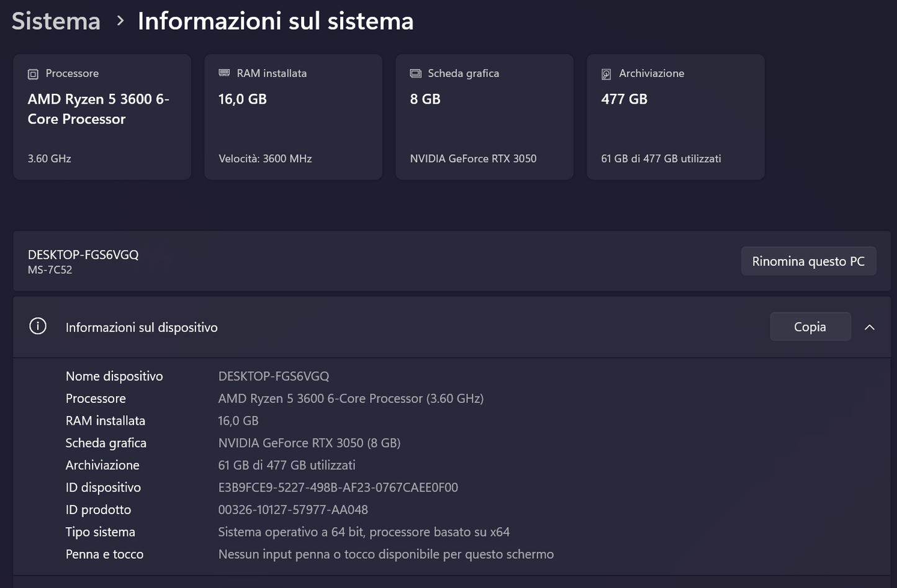This screenshot has width=897, height=588.
Task: Click 'NVIDIA GeForce RTX 3050' in graphics card tile
Action: 473,159
